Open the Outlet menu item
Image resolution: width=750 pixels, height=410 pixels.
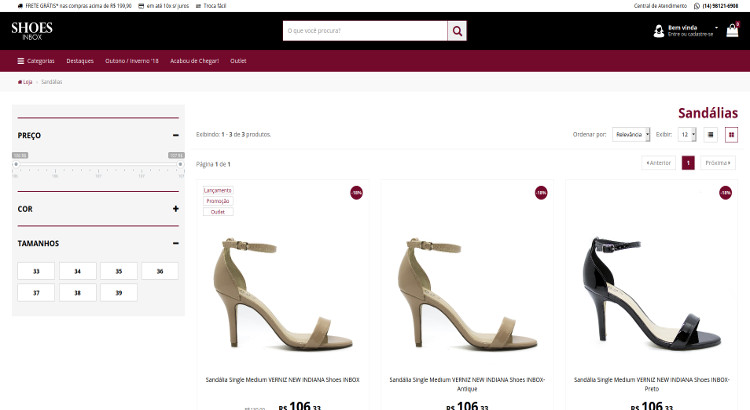(238, 61)
